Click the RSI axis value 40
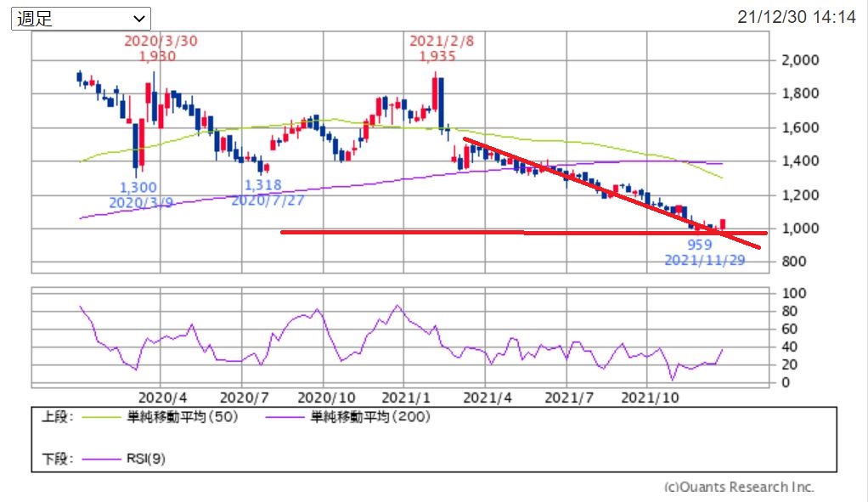The image size is (868, 502). (x=789, y=347)
